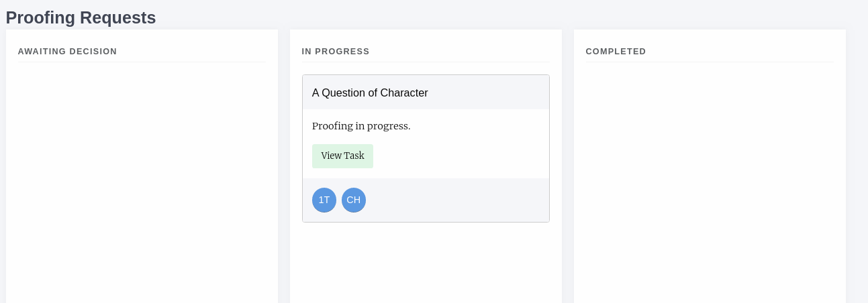Select the CH user avatar
The width and height of the screenshot is (868, 303).
click(354, 200)
